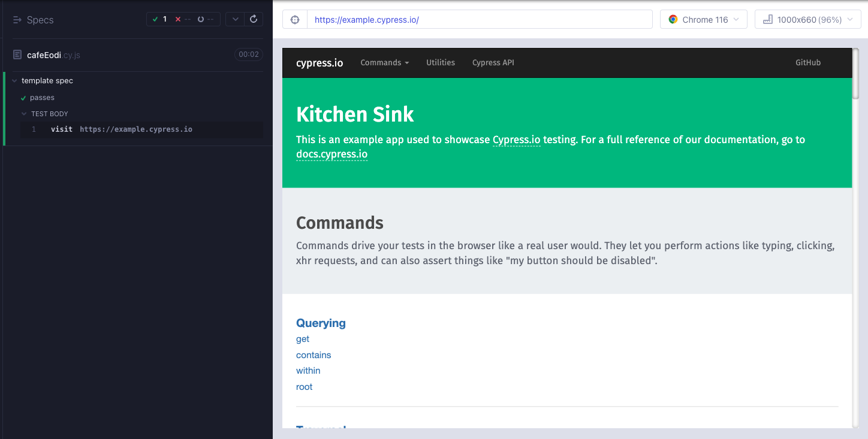Viewport: 868px width, 439px height.
Task: Click the viewport ruler icon
Action: (767, 20)
